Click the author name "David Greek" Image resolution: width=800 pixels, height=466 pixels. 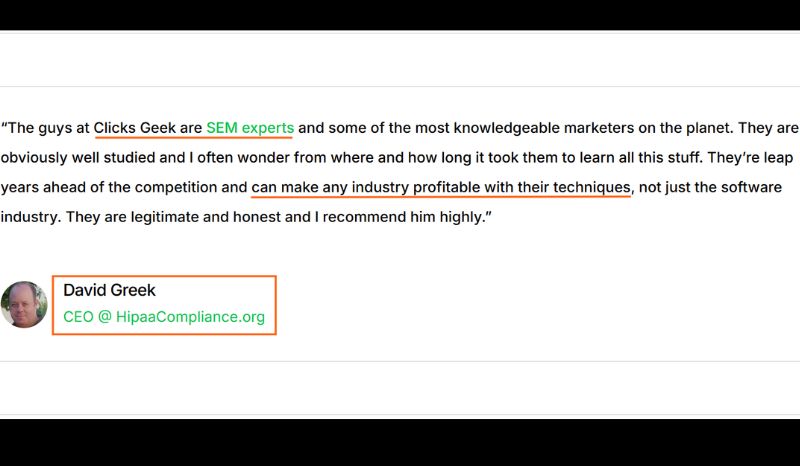point(109,290)
